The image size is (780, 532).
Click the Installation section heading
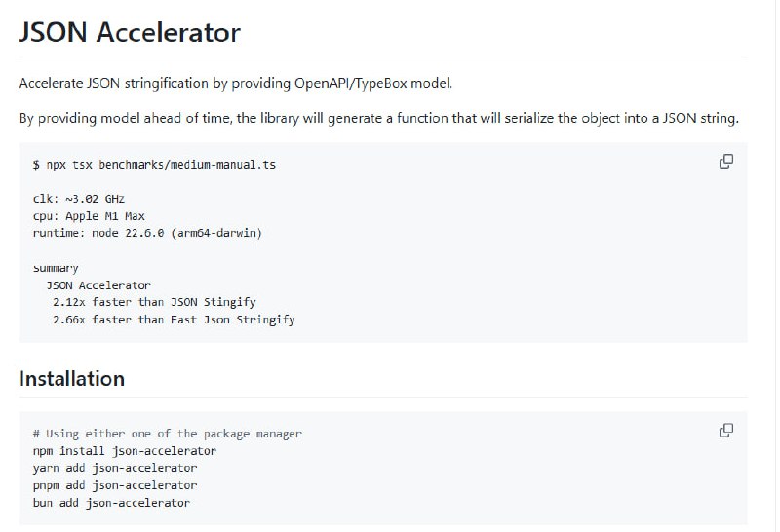coord(72,378)
